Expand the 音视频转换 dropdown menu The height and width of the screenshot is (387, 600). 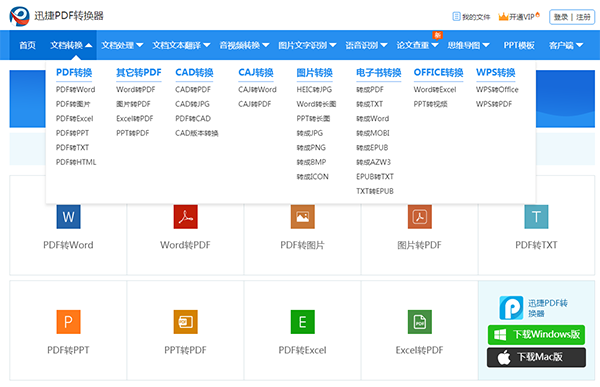tap(244, 45)
